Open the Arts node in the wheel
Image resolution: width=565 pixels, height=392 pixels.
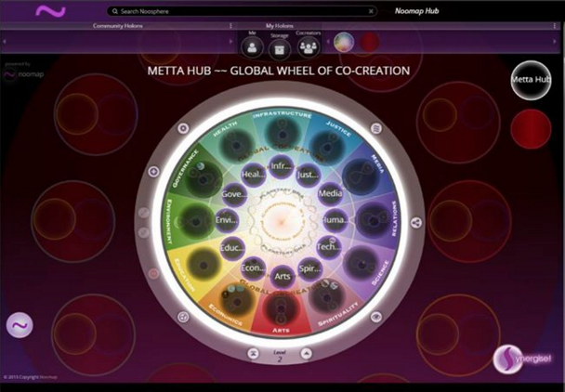(282, 276)
